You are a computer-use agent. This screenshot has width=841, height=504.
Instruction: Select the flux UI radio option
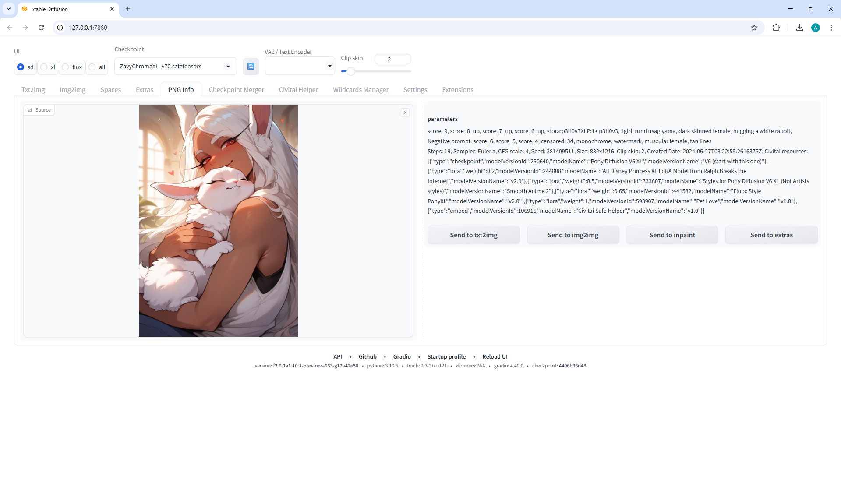tap(66, 67)
